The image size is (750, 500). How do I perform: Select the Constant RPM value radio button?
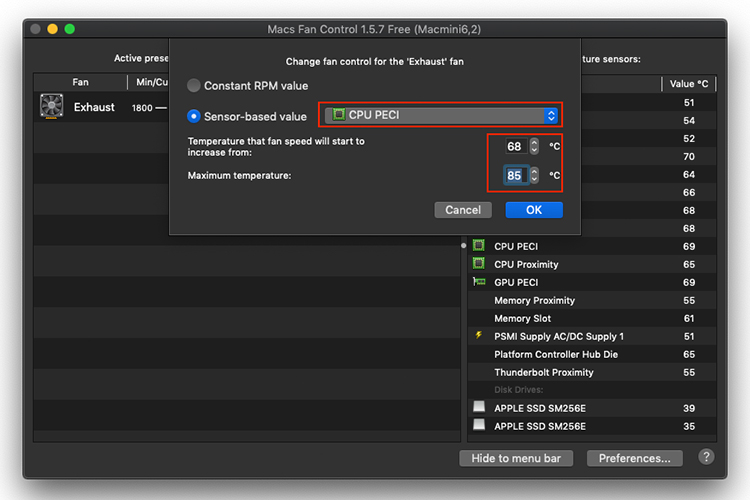pos(193,86)
